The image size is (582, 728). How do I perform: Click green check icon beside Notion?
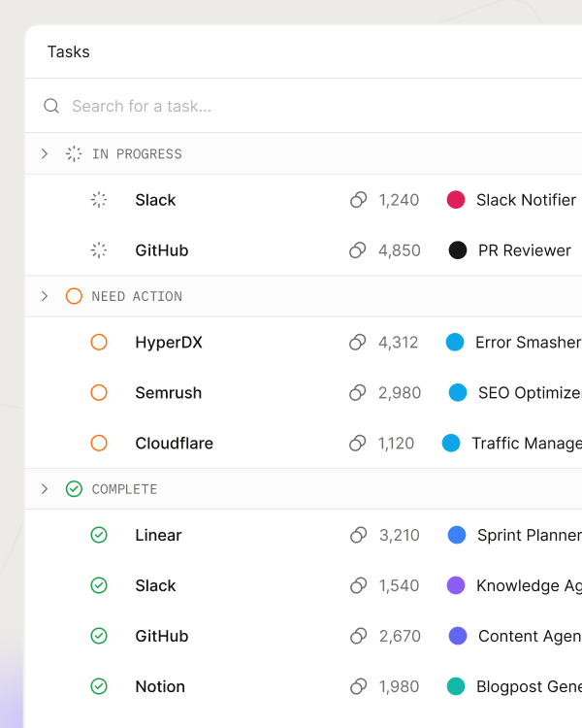click(x=99, y=686)
